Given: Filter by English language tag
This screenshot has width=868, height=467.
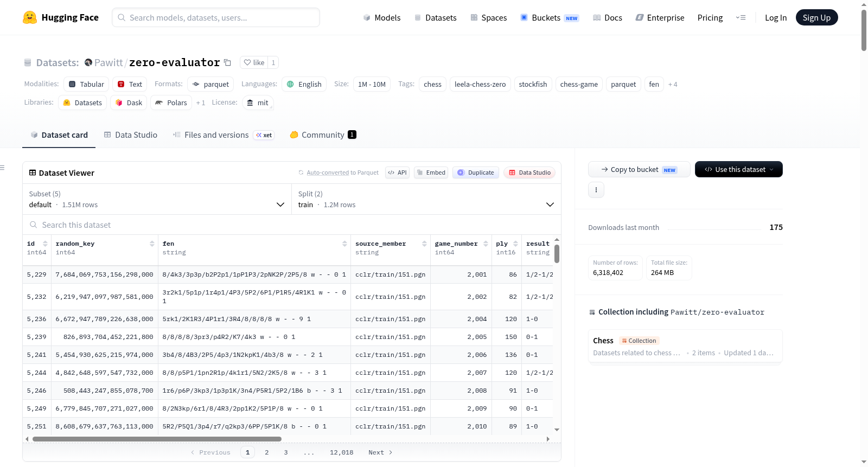Looking at the screenshot, I should tap(304, 84).
